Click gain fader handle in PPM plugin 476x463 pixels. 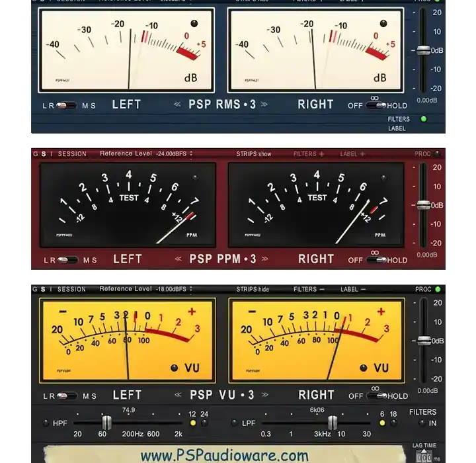(x=423, y=205)
